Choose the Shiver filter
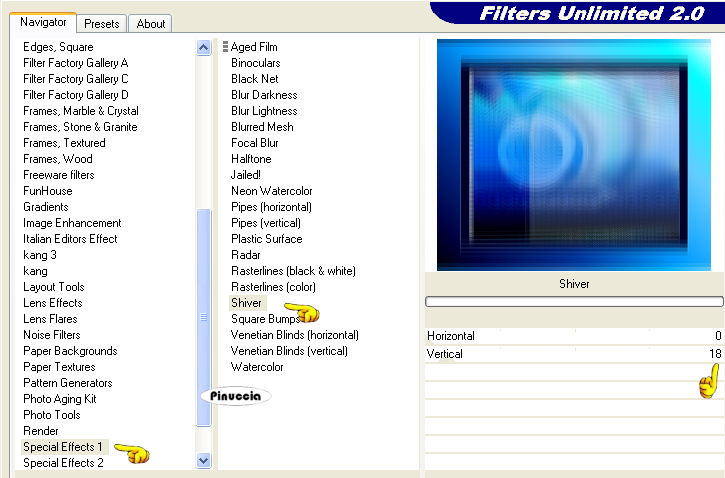This screenshot has height=478, width=725. pos(247,303)
